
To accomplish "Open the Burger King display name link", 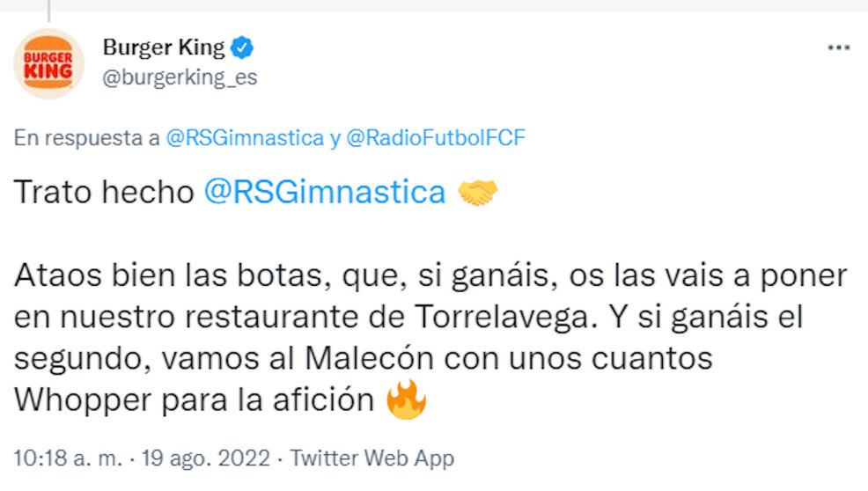I will 164,47.
